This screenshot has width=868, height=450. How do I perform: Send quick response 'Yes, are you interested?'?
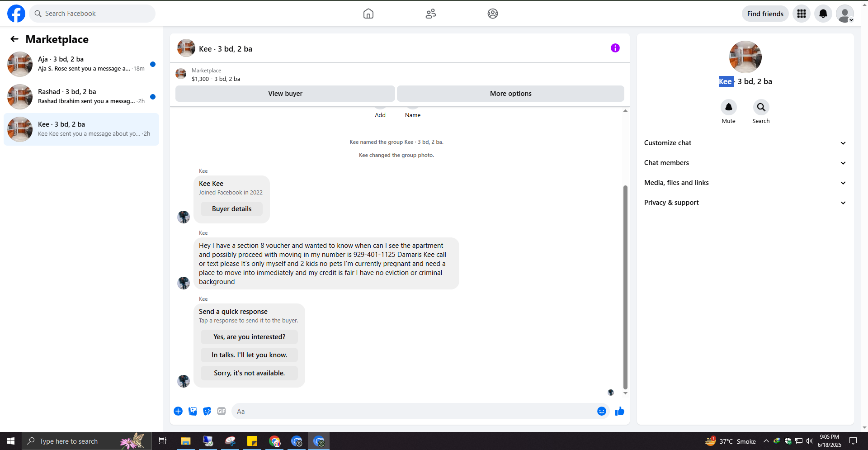250,337
